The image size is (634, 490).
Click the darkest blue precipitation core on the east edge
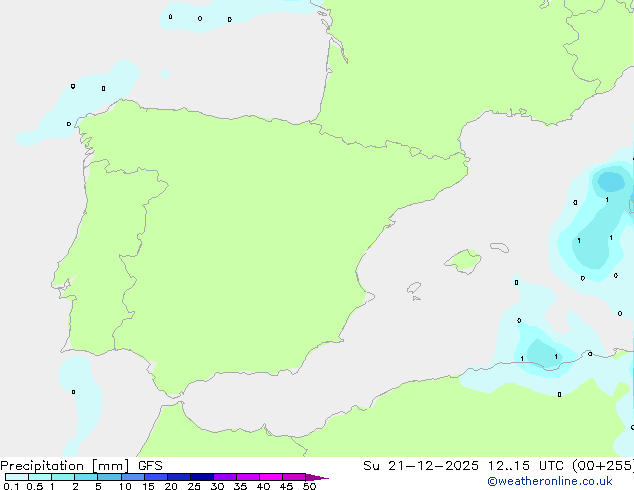coord(609,182)
